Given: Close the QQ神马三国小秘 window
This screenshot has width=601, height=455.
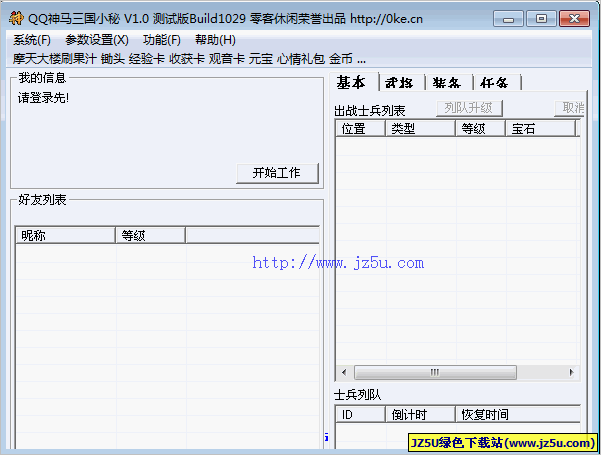Looking at the screenshot, I should tap(574, 19).
